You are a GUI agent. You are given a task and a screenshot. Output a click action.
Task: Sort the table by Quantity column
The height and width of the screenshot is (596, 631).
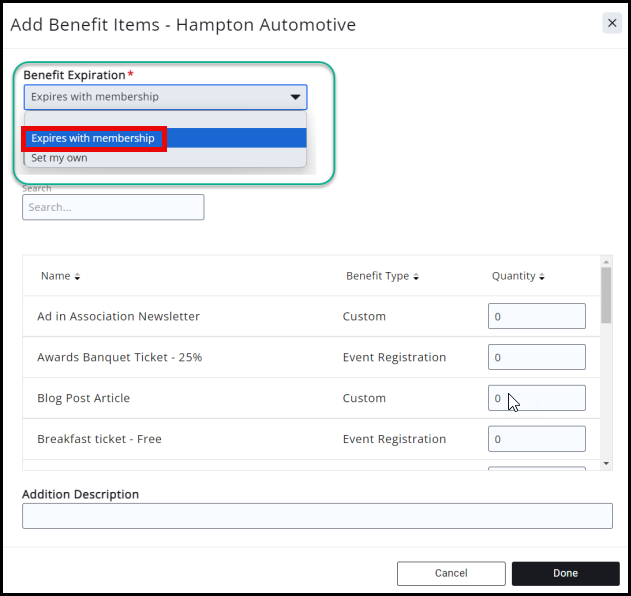click(518, 276)
